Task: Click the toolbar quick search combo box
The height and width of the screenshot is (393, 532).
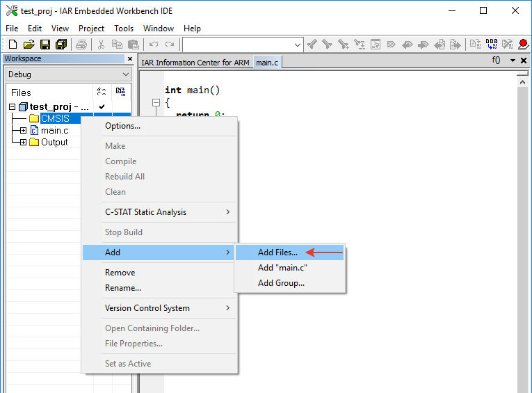Action: 242,45
